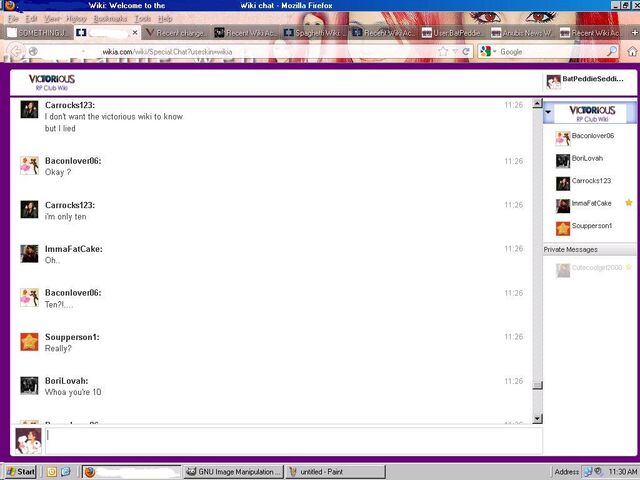Open the File menu
Screen dimensions: 640x480
(x=13, y=19)
